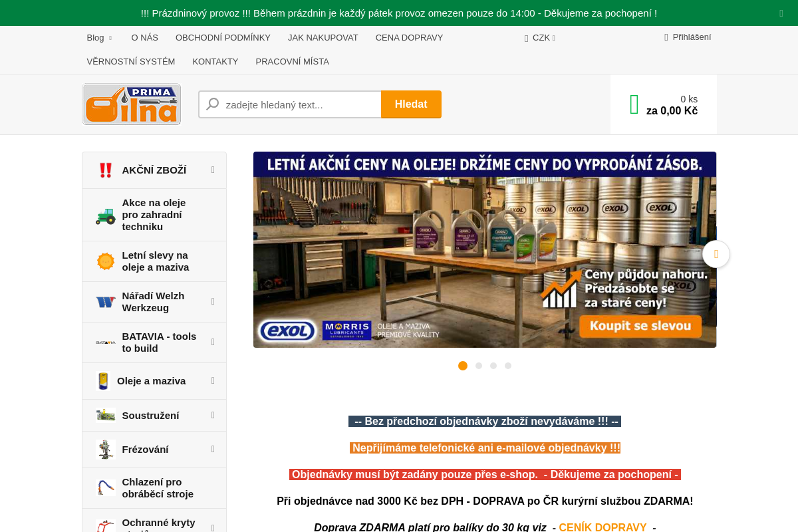Dismiss the green holiday notice bar
The width and height of the screenshot is (798, 532).
(781, 13)
